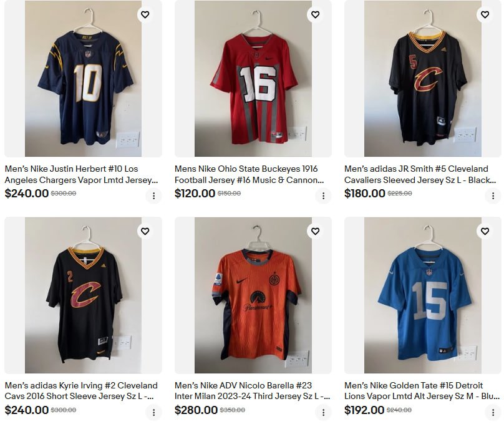Open Ohio State Buckeyes 1916 jersey title
This screenshot has width=504, height=429.
250,175
